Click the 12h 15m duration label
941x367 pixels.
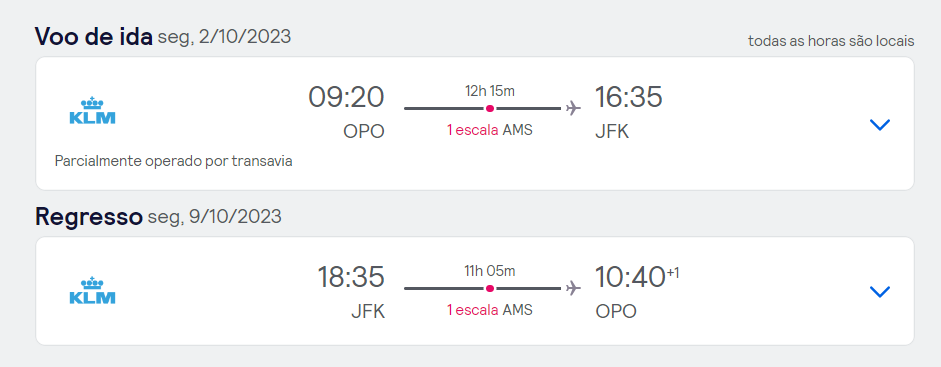click(490, 91)
